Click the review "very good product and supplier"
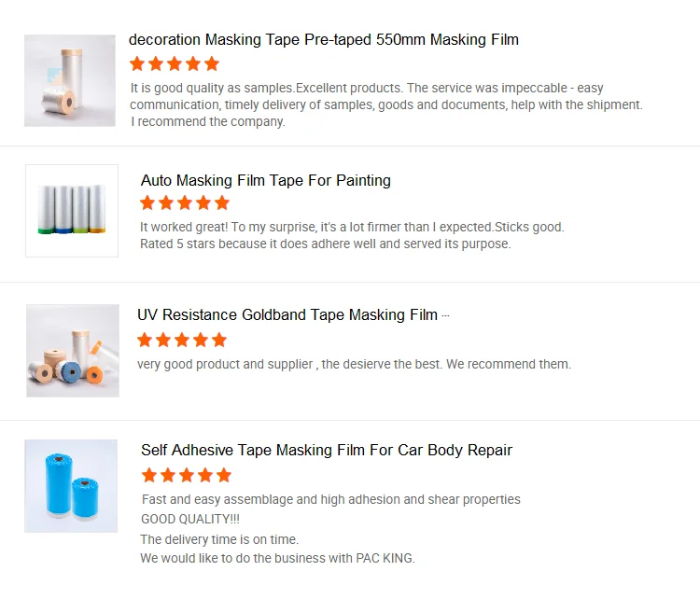700x599 pixels. point(354,364)
